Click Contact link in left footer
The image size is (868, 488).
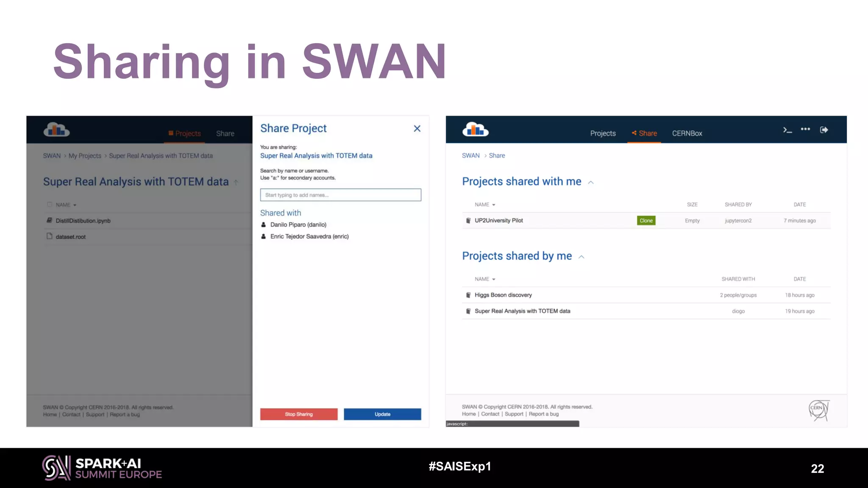[71, 414]
